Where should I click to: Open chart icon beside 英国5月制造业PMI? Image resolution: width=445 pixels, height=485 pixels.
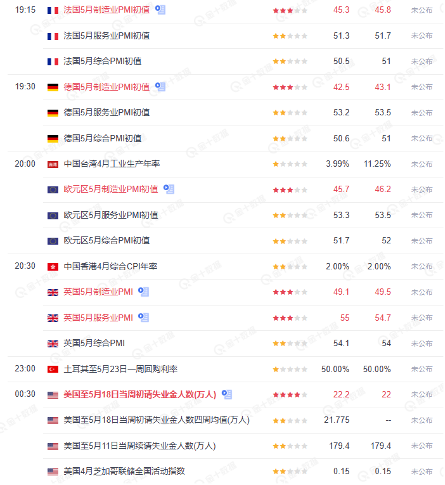tap(144, 292)
